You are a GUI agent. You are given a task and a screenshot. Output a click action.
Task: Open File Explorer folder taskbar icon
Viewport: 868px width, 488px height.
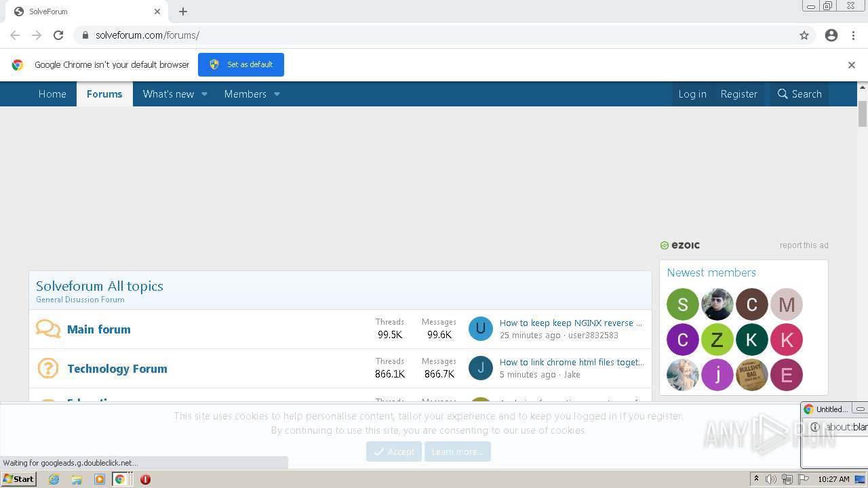coord(77,479)
